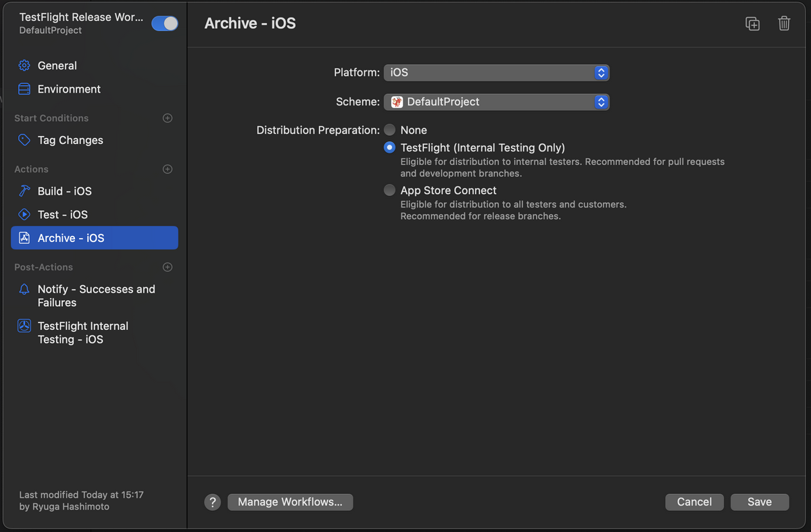Image resolution: width=811 pixels, height=532 pixels.
Task: Click the Notify bell icon
Action: pos(24,289)
